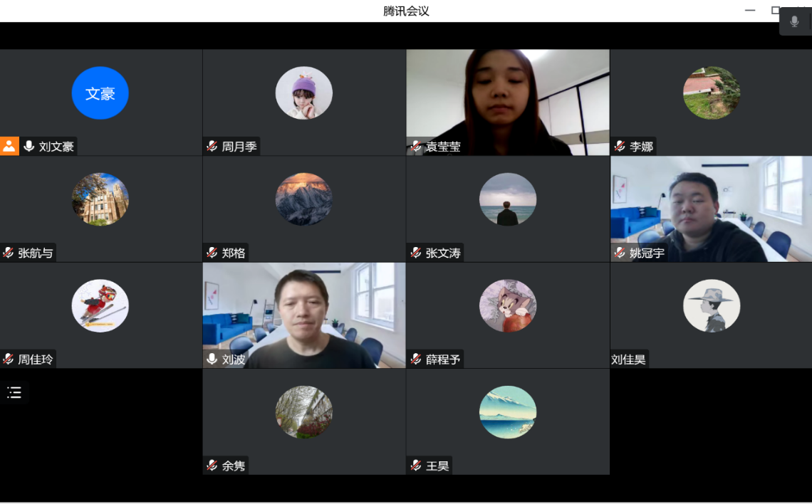Click 薛程予's Tom cat avatar
This screenshot has width=812, height=504.
click(x=507, y=305)
